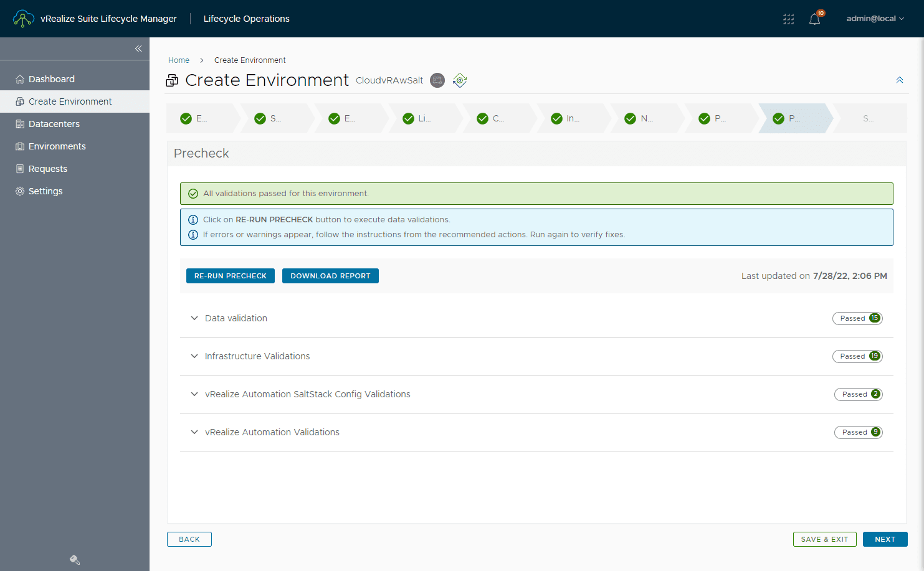This screenshot has width=924, height=571.
Task: Click the Passed 15 badge for Data validation
Action: [x=857, y=318]
